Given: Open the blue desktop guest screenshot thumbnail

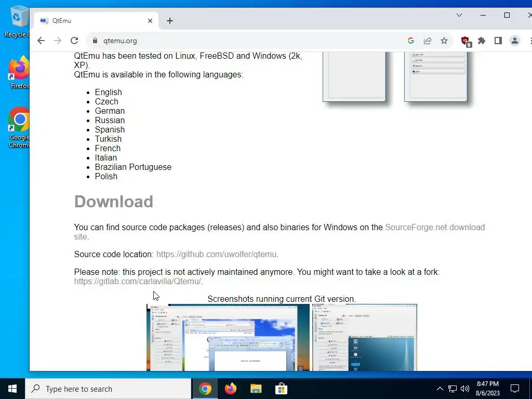Looking at the screenshot, I should [x=365, y=337].
